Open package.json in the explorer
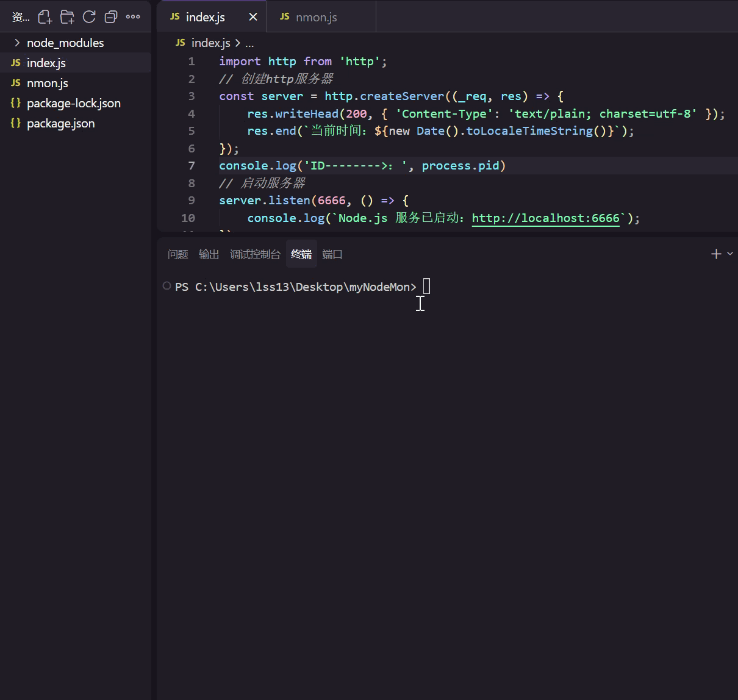This screenshot has height=700, width=738. coord(76,123)
